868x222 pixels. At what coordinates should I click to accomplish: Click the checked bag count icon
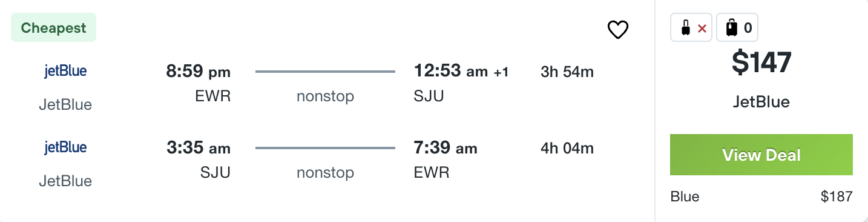[737, 28]
